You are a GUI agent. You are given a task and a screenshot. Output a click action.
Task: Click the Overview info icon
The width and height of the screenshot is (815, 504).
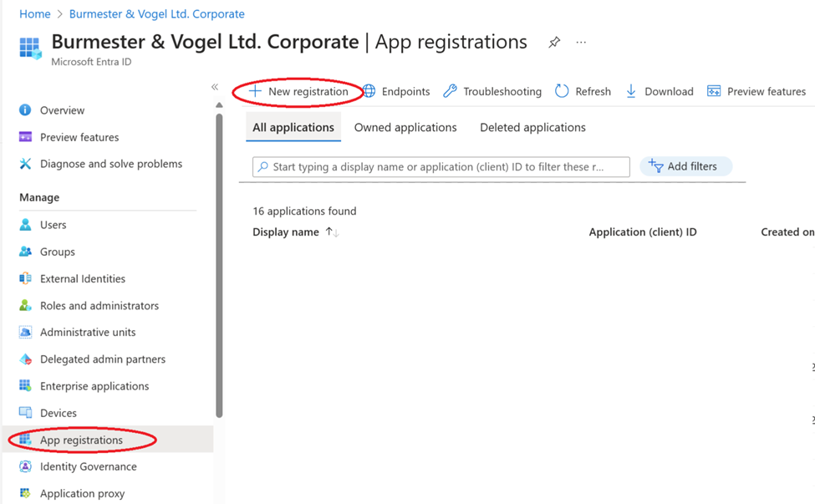pos(25,110)
